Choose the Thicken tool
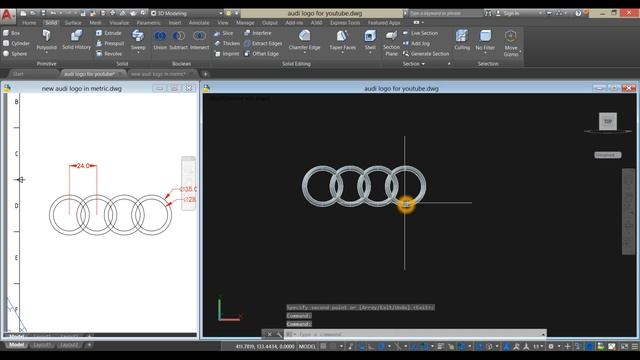640x360 pixels. 227,43
